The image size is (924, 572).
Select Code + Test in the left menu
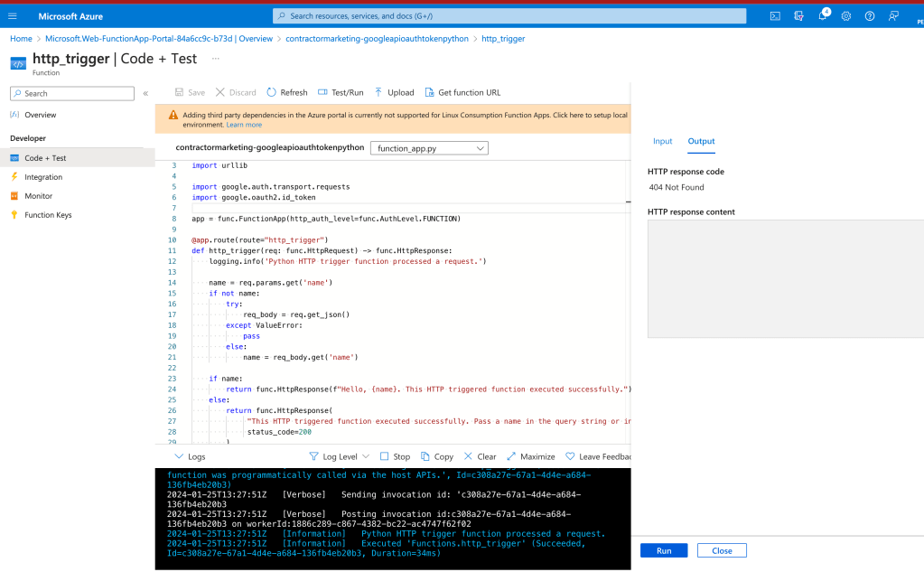tap(77, 158)
